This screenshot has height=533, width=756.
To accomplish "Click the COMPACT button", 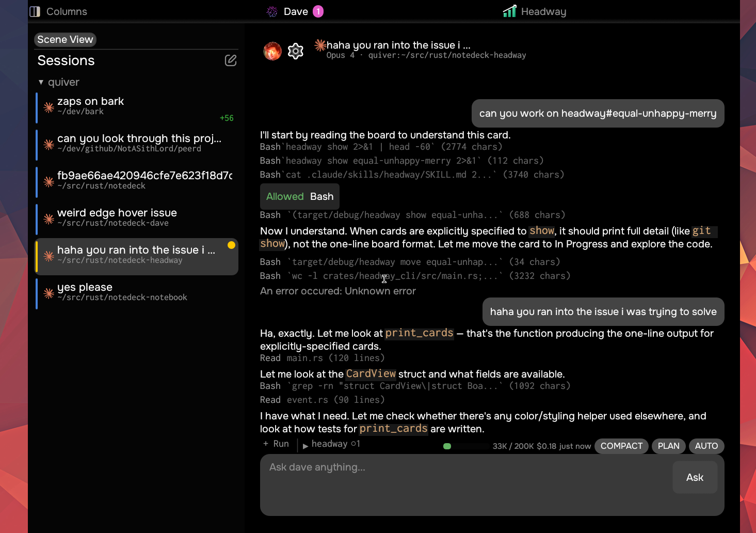I will point(621,446).
